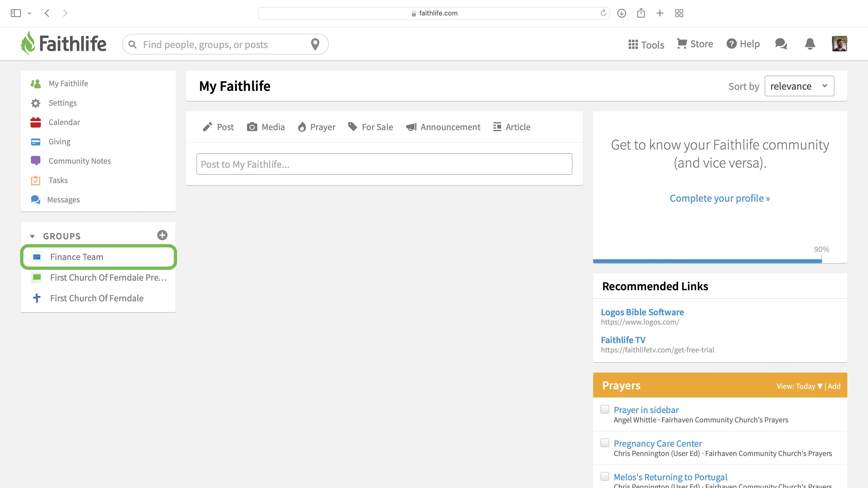The height and width of the screenshot is (488, 868).
Task: Open Melos's Returning to Portugal link
Action: 670,477
